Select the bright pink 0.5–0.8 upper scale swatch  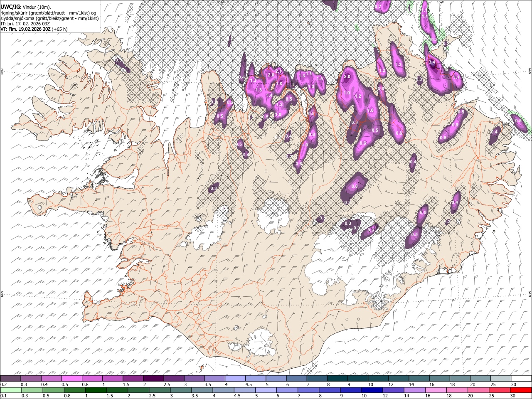click(x=72, y=379)
